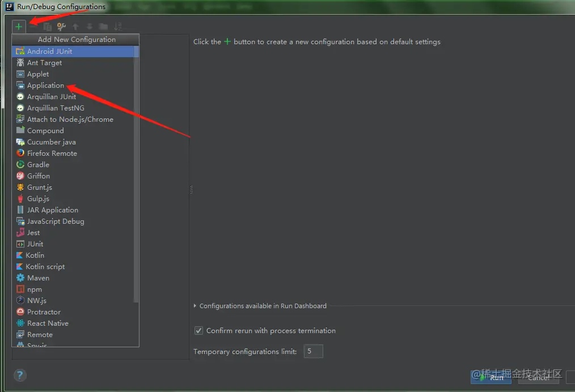Screen dimensions: 575x392
Task: Click the Sort Configurations toolbar icon
Action: (117, 27)
